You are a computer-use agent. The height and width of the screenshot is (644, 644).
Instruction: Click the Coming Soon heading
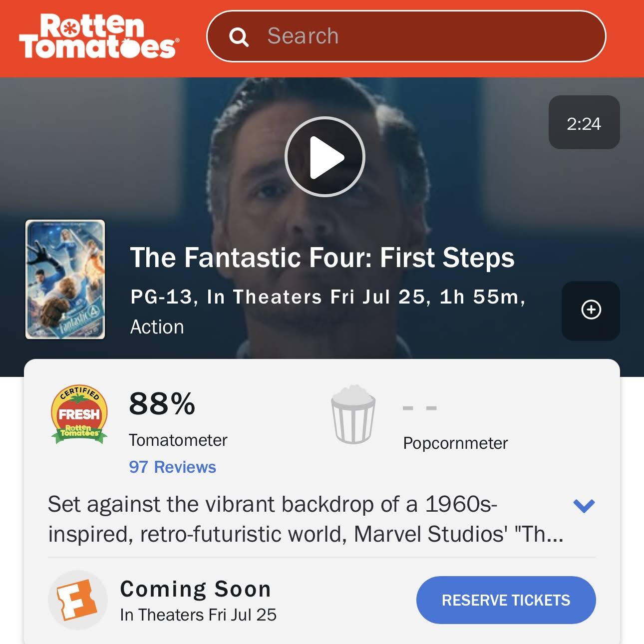[196, 589]
